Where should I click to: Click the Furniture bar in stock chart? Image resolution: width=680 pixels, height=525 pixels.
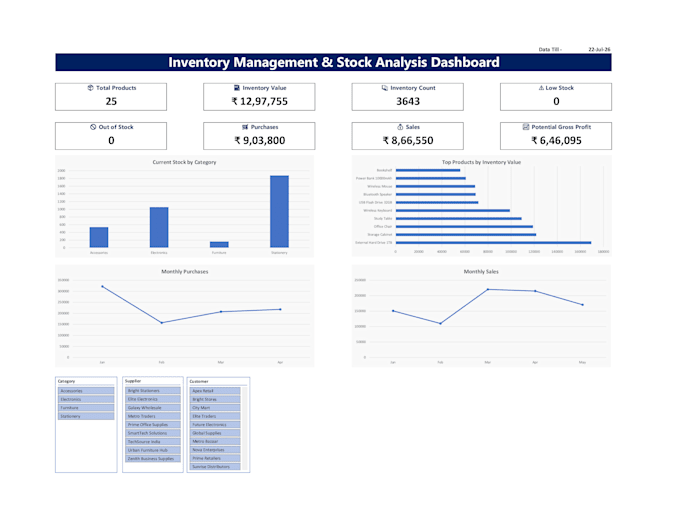(219, 245)
